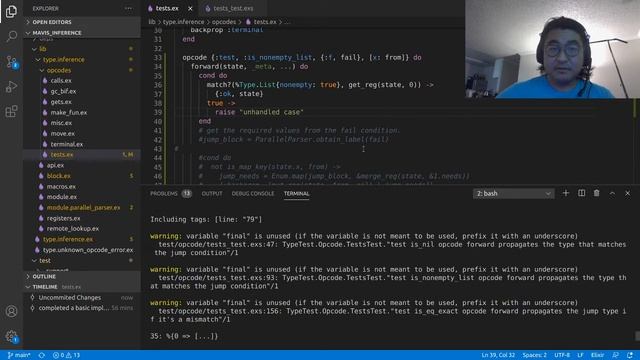Image resolution: width=640 pixels, height=360 pixels.
Task: Collapse the lib folder
Action: pyautogui.click(x=82, y=49)
